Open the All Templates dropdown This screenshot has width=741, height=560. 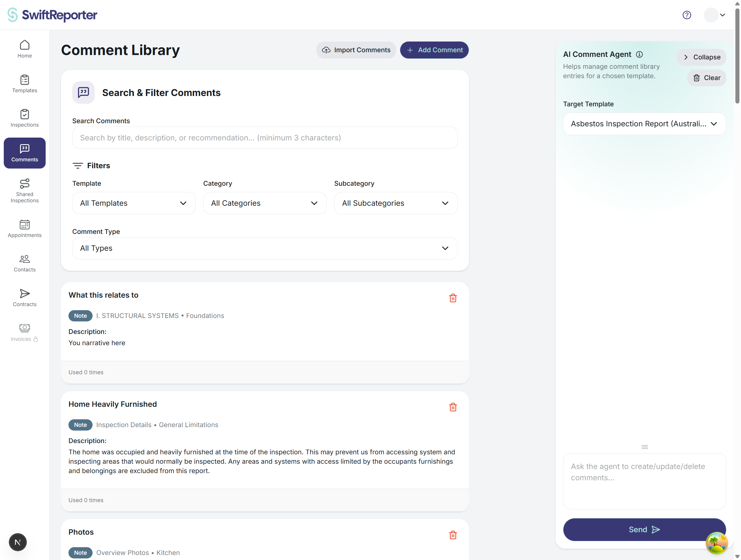coord(133,203)
